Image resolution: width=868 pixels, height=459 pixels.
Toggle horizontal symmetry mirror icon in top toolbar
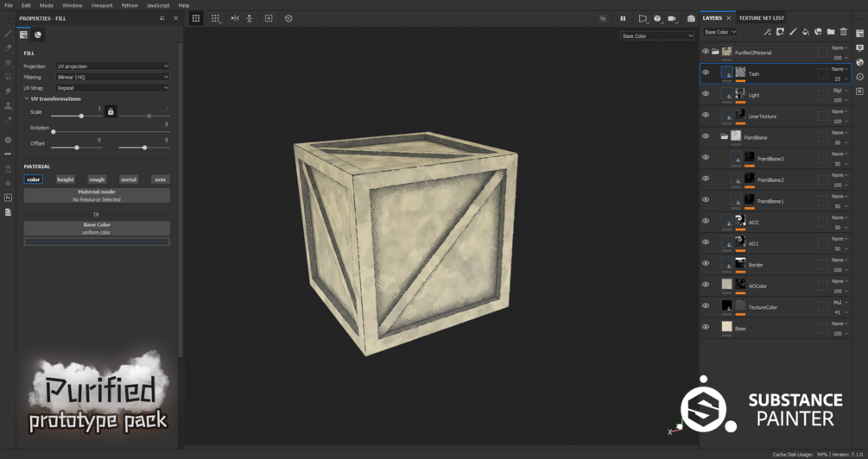coord(235,18)
